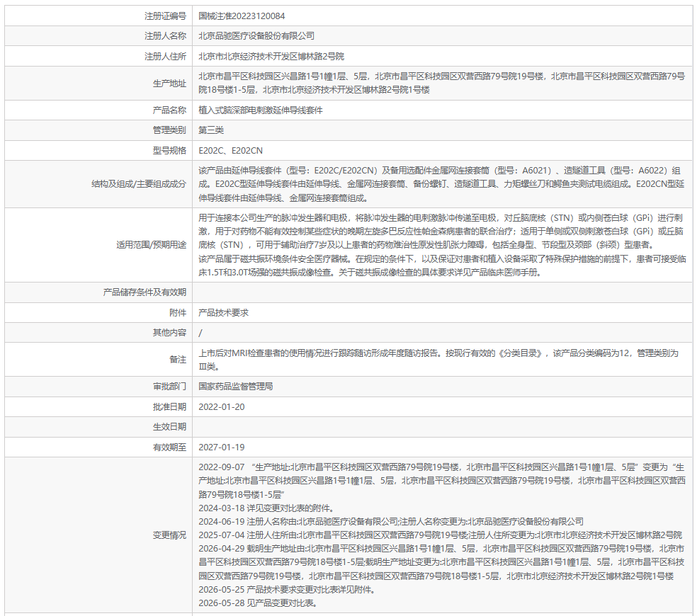Viewport: 697px width, 616px height.
Task: Click the 批准日期 label
Action: tap(169, 406)
